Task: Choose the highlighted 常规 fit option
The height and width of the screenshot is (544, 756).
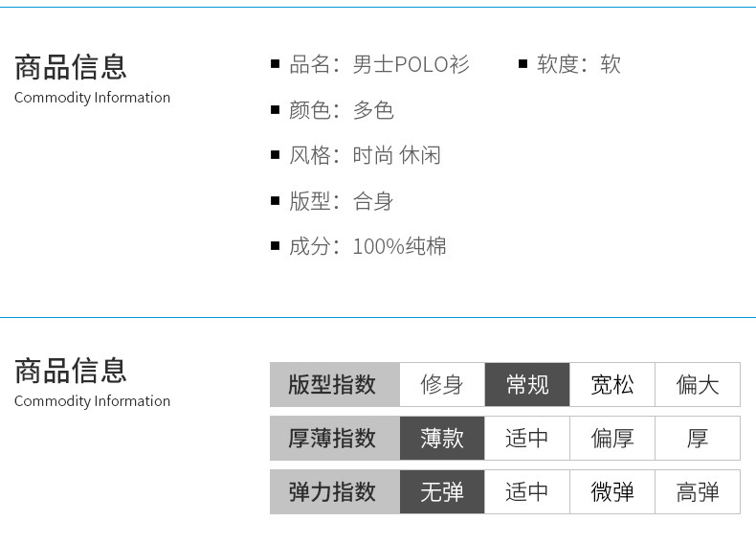Action: tap(527, 385)
